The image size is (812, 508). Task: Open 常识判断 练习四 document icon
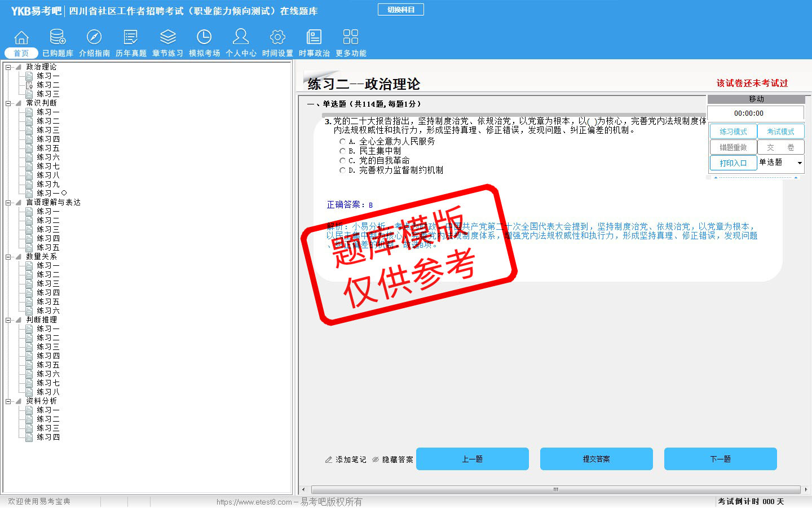tap(29, 139)
